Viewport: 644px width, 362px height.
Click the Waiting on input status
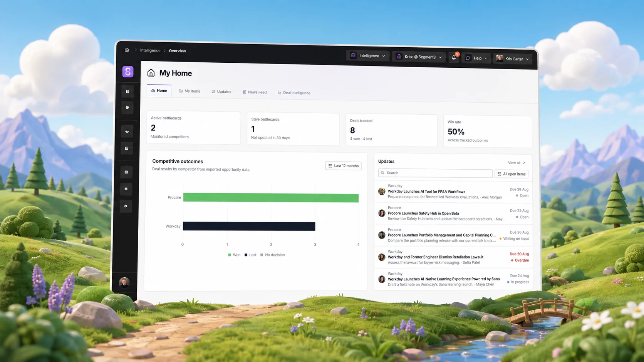pos(514,239)
